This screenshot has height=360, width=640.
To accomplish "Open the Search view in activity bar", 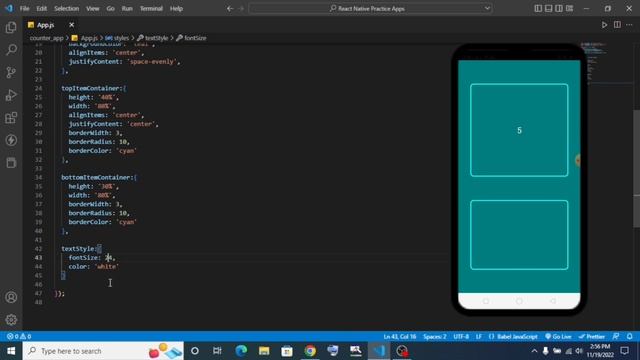I will [x=11, y=50].
